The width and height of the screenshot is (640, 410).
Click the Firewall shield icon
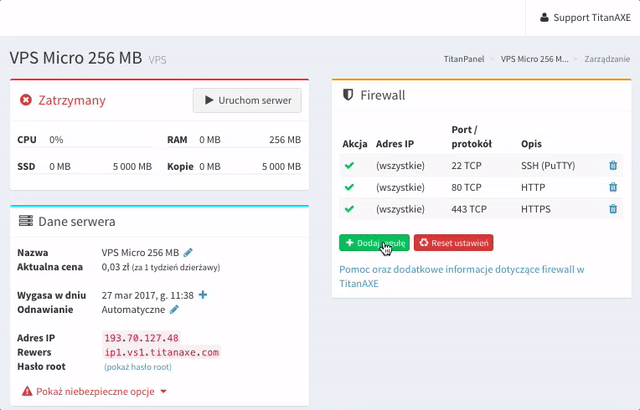coord(348,95)
